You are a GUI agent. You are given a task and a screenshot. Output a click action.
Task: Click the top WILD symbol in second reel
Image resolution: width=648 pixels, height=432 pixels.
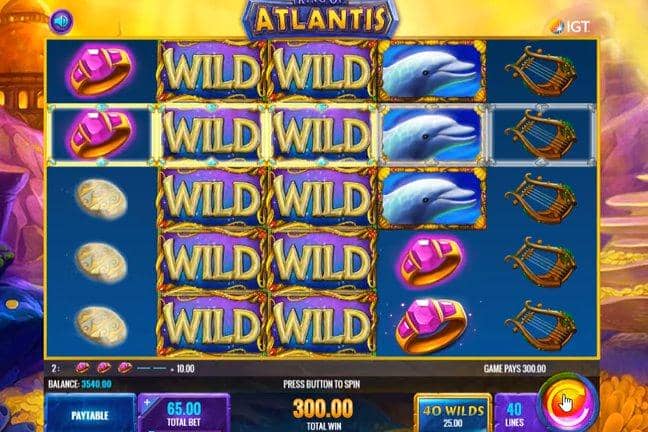[212, 71]
